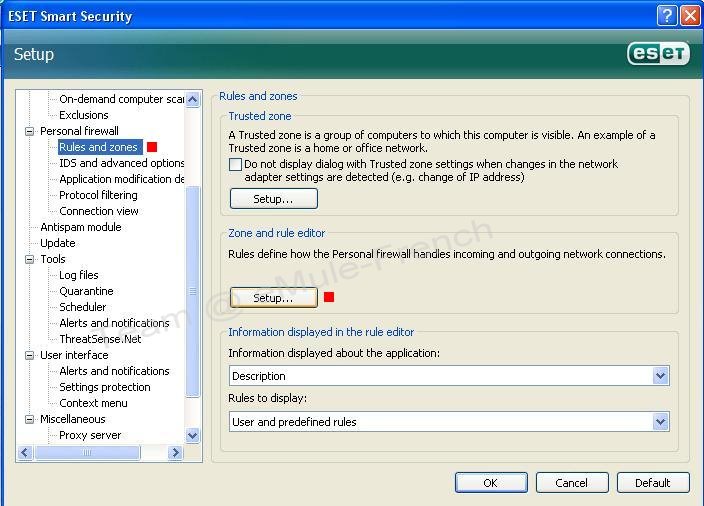The width and height of the screenshot is (704, 506).
Task: Select Miscellaneous tree label
Action: [73, 419]
